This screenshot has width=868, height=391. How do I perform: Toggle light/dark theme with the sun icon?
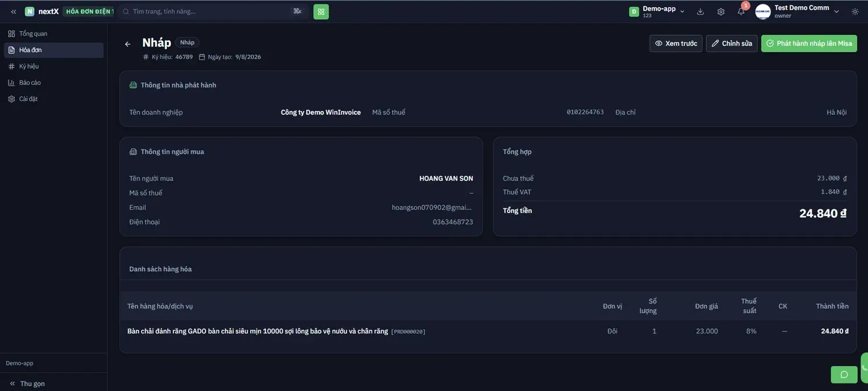(855, 12)
